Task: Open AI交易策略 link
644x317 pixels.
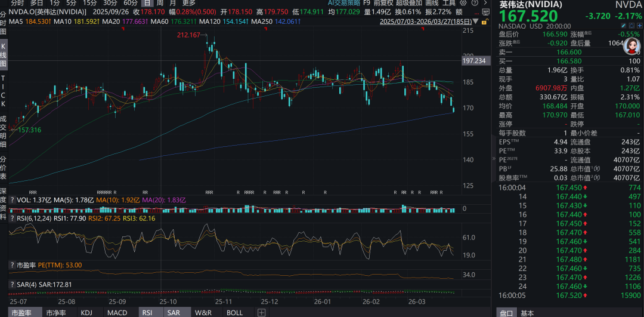Action: pos(343,3)
